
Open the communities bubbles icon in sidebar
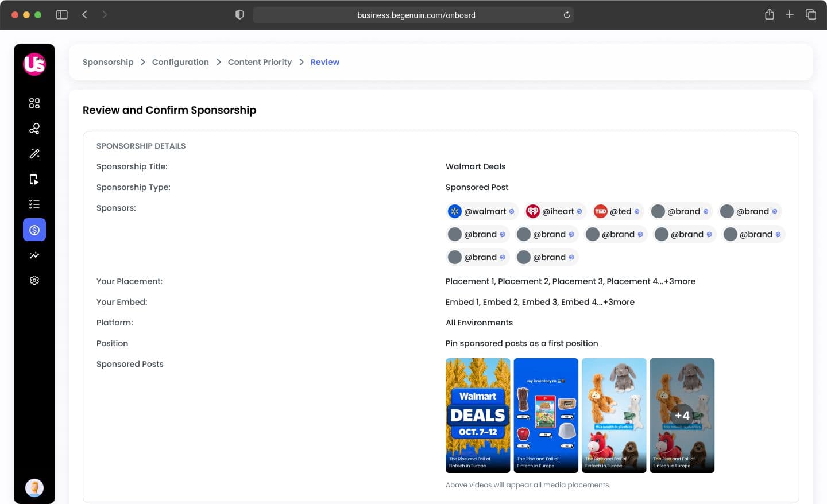point(34,129)
